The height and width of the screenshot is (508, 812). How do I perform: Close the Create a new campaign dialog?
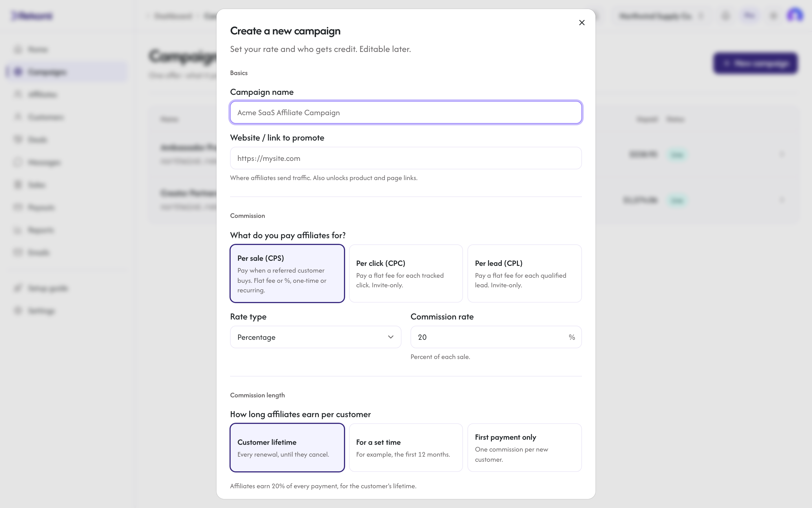pos(582,23)
